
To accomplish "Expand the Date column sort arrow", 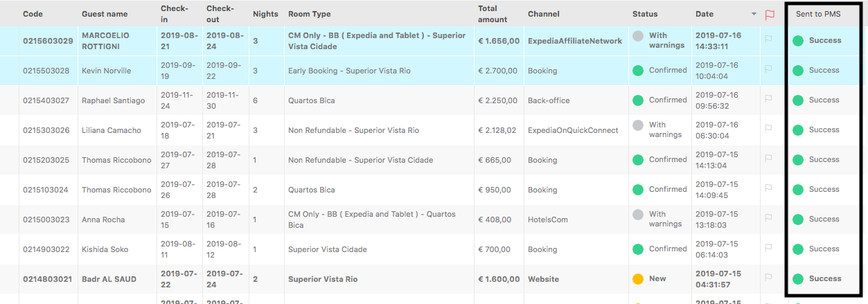I will [x=754, y=15].
